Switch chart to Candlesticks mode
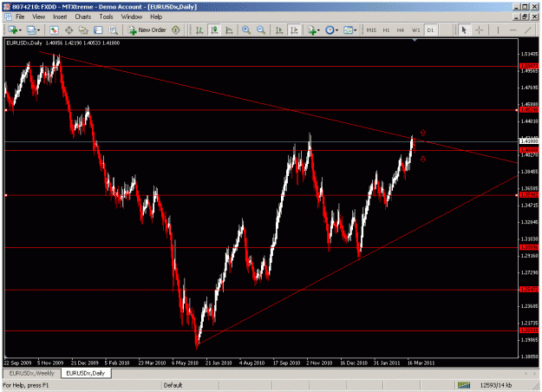The image size is (542, 392). (x=214, y=30)
